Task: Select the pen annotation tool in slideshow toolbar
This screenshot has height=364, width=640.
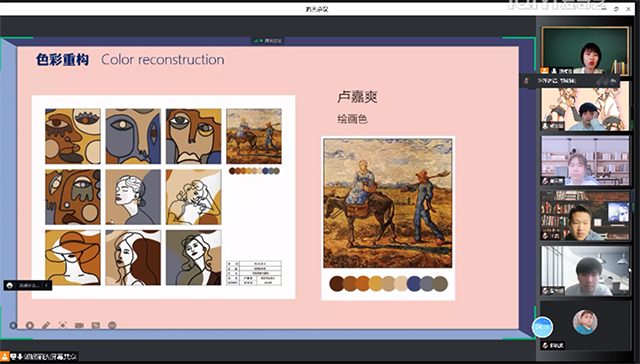Action: [x=46, y=325]
